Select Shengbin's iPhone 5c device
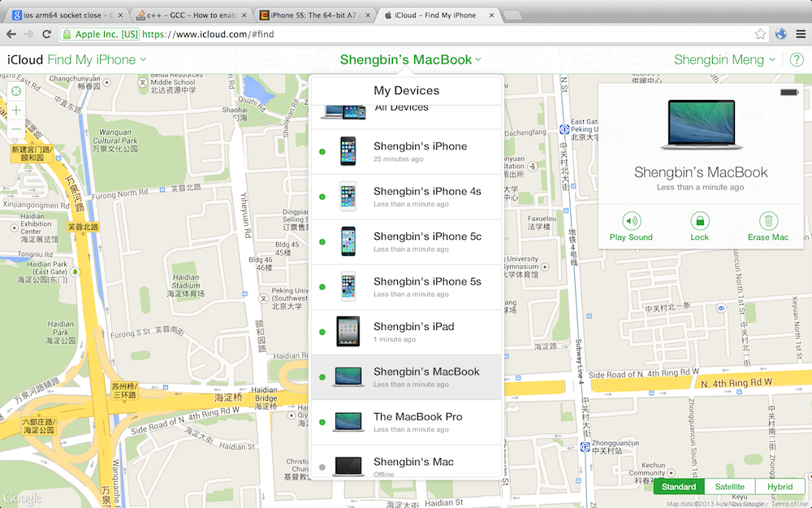This screenshot has width=812, height=508. [406, 242]
